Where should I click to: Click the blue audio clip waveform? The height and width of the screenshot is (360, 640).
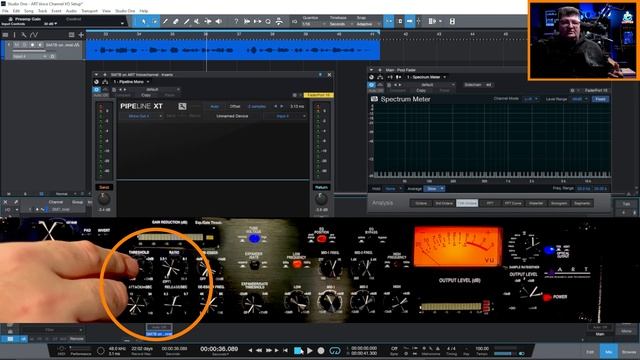pos(233,50)
